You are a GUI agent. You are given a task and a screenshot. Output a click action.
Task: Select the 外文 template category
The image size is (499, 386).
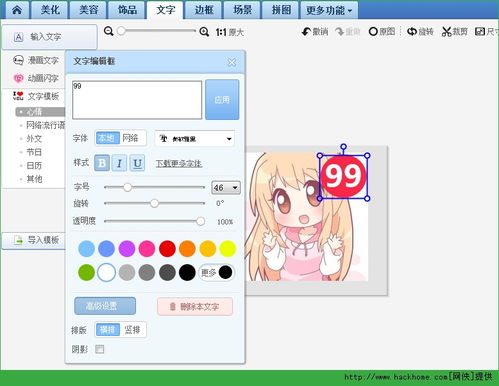pos(34,139)
